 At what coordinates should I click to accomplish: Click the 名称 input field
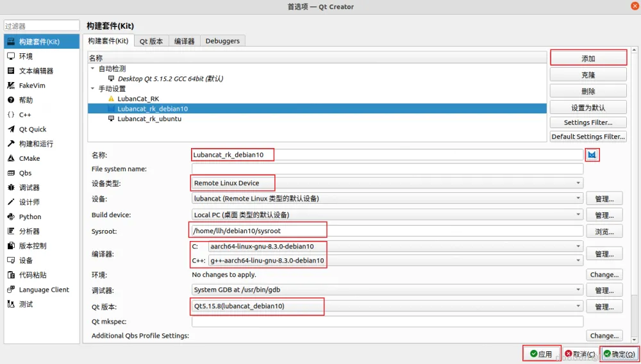coord(388,155)
